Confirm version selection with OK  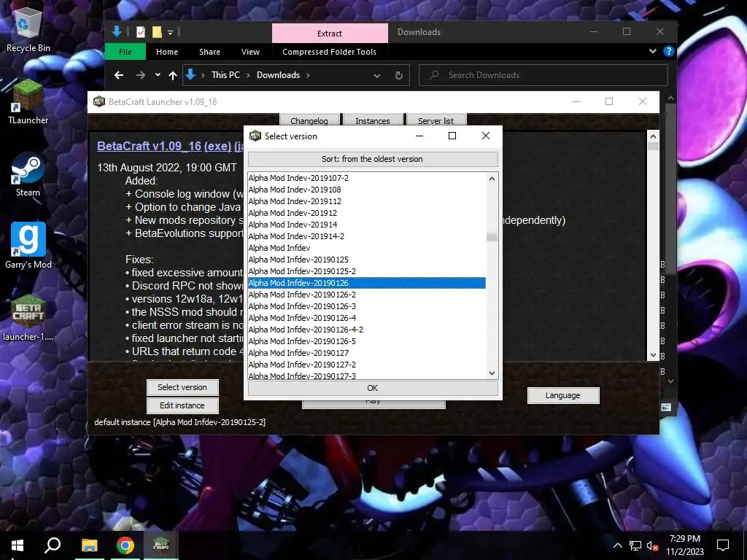373,388
